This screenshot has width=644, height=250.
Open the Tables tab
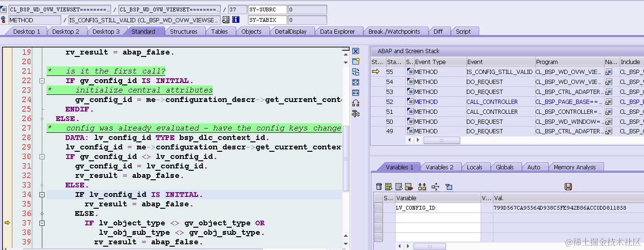pyautogui.click(x=220, y=31)
